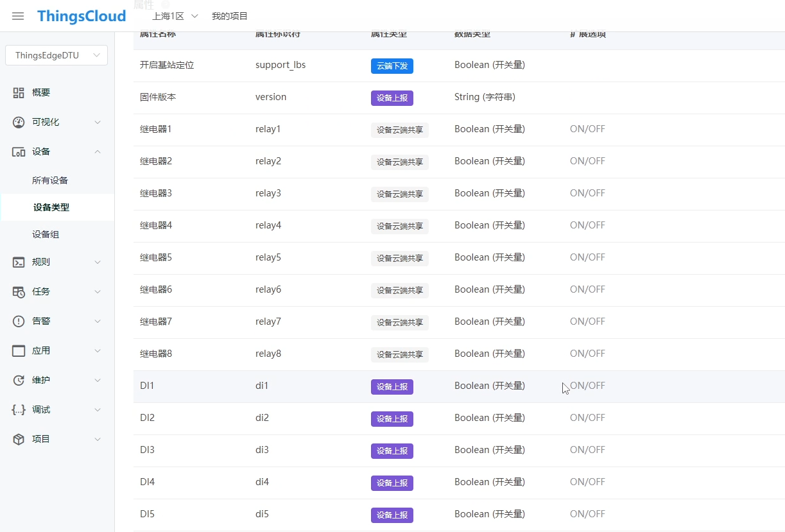Click the 调试 braces icon
This screenshot has width=785, height=532.
pos(19,409)
